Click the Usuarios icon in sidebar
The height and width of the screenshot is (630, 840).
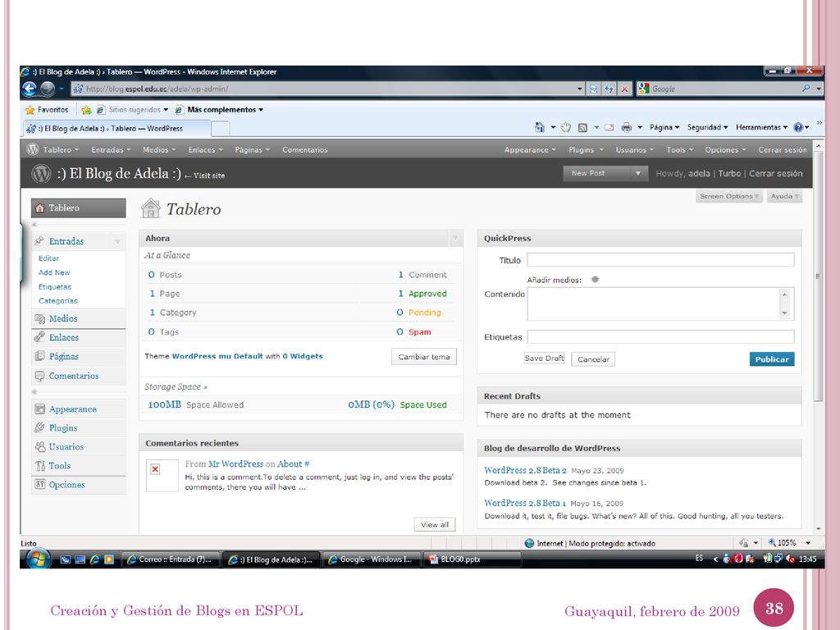pyautogui.click(x=40, y=447)
